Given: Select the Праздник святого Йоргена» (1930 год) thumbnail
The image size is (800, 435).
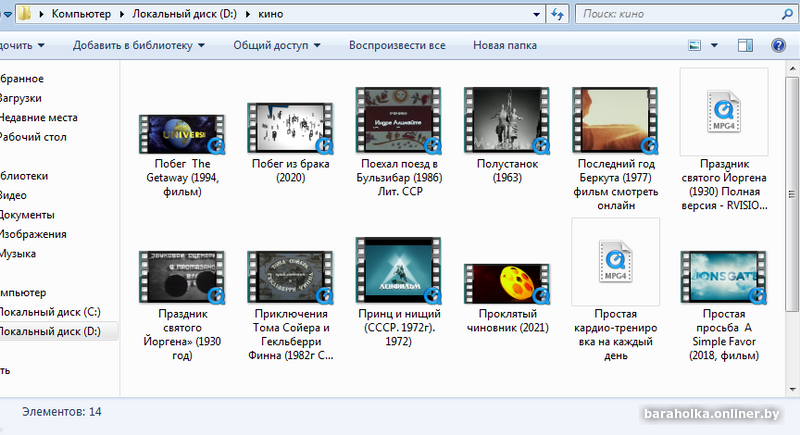Looking at the screenshot, I should (x=182, y=276).
